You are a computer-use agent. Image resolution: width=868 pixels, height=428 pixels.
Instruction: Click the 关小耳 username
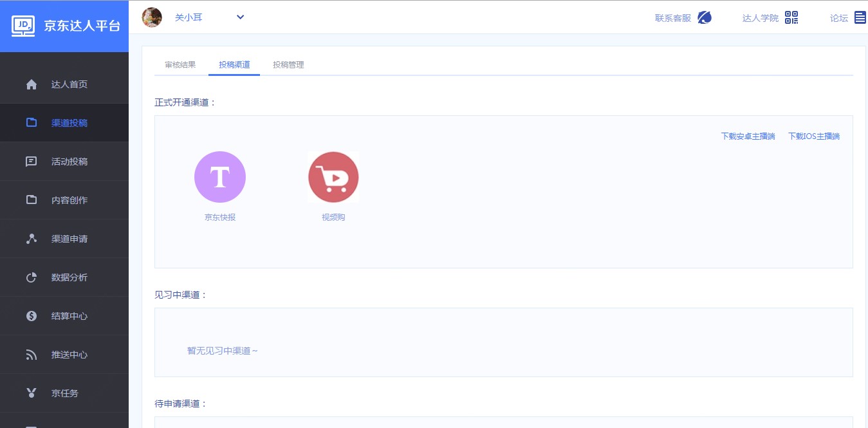189,17
